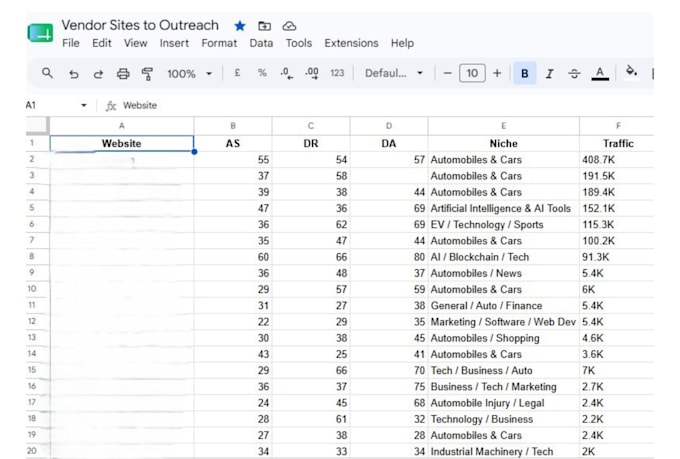Screen dimensions: 680x459
Task: Toggle italic formatting button
Action: 549,73
